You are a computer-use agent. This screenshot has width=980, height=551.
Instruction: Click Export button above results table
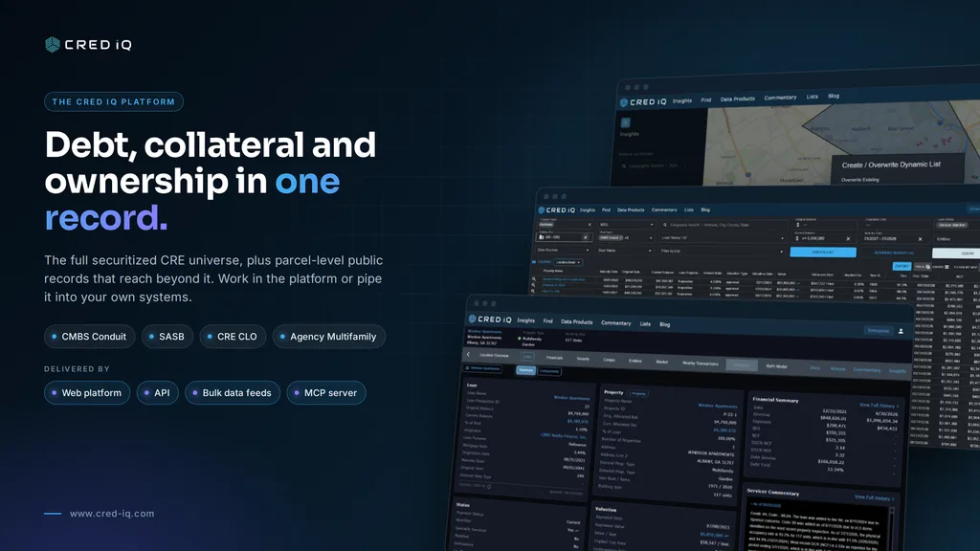click(x=902, y=266)
